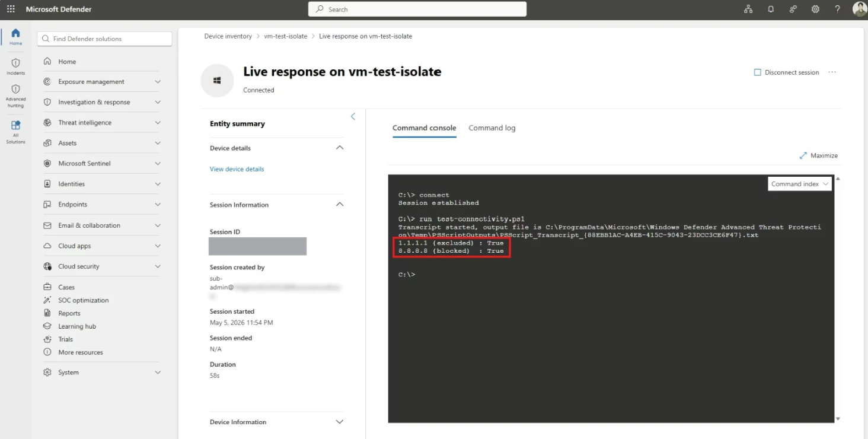Expand the Device Information section
868x439 pixels.
point(340,422)
